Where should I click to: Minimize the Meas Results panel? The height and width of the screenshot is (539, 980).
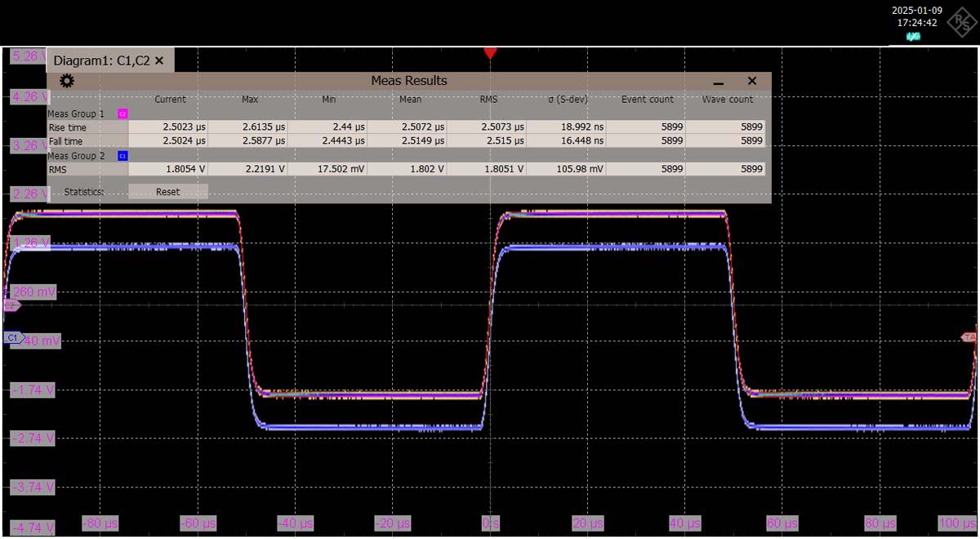pyautogui.click(x=719, y=82)
